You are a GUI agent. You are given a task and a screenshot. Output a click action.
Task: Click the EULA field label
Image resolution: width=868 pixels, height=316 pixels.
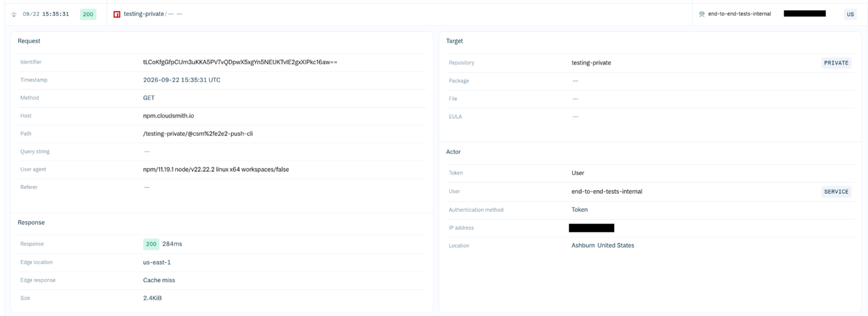[455, 117]
